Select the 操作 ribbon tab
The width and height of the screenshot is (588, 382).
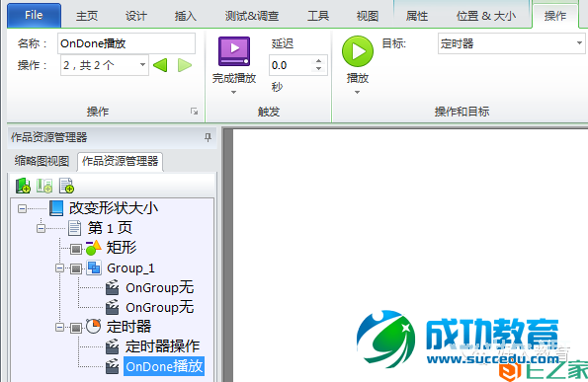[x=555, y=16]
